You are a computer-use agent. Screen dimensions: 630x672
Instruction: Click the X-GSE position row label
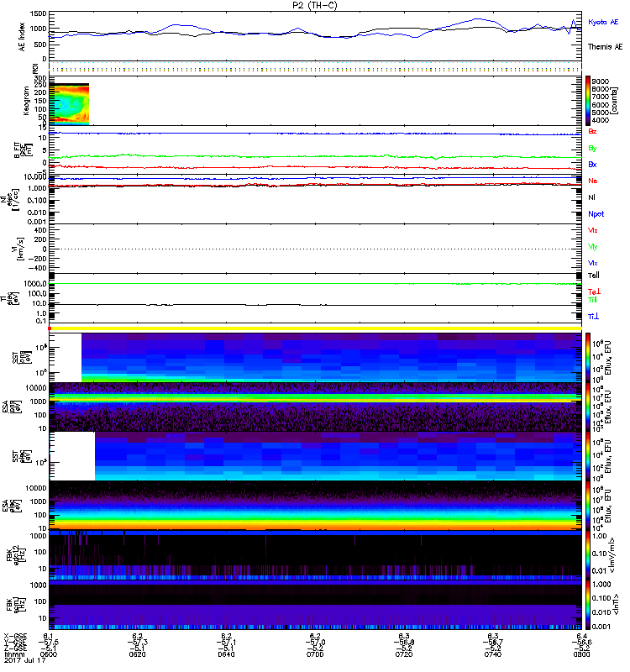15,636
